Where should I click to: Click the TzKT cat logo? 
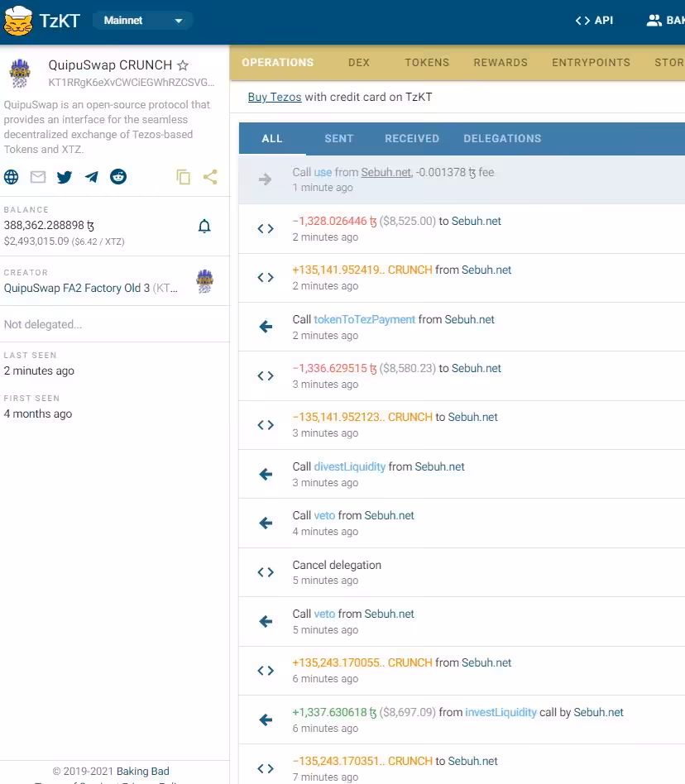[18, 21]
